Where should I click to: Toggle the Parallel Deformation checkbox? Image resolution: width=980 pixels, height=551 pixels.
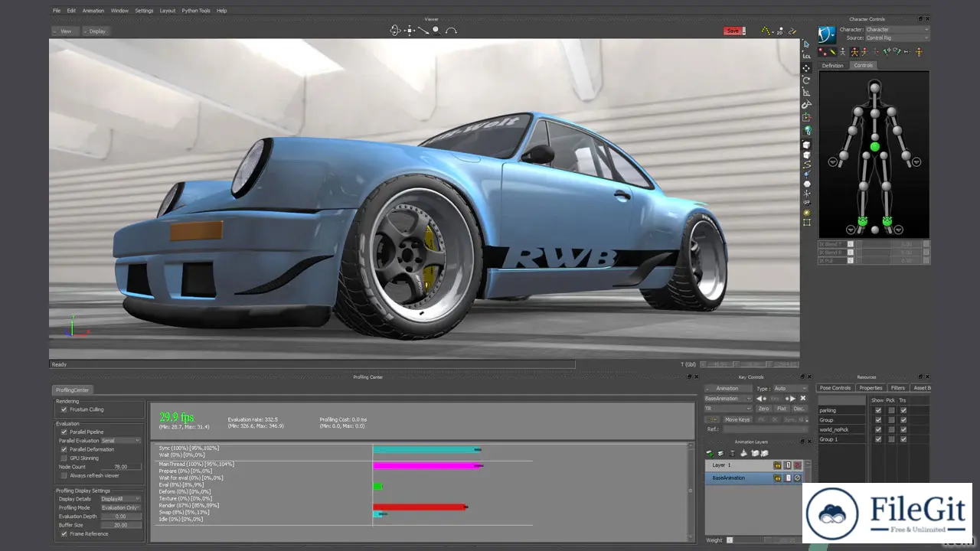(64, 449)
